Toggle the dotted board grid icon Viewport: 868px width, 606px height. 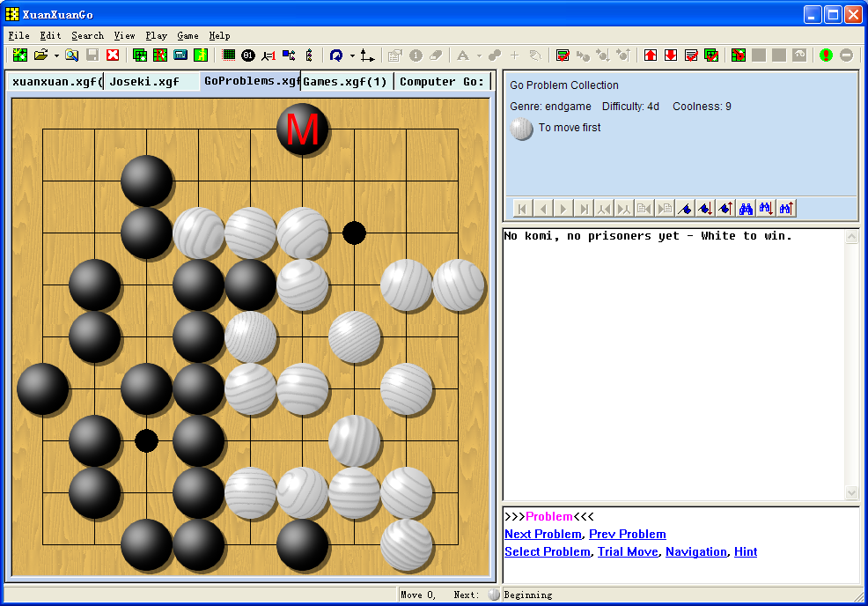228,55
